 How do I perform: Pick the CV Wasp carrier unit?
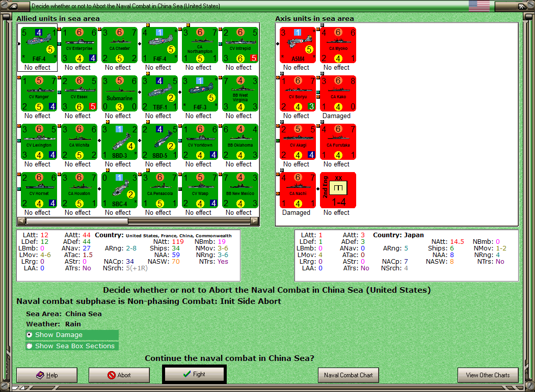point(200,190)
